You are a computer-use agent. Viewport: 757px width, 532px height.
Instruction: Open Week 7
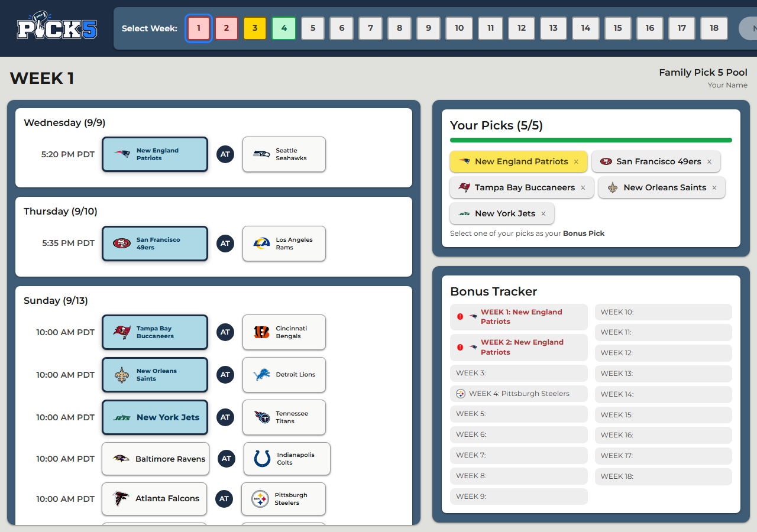tap(370, 28)
